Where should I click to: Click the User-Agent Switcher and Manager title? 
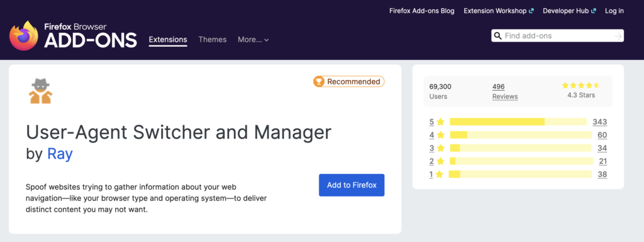click(179, 132)
